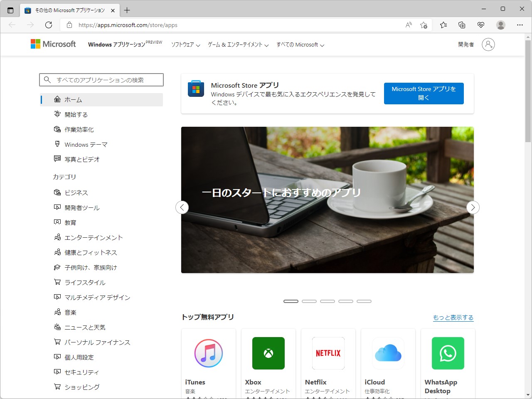Open the ゲーム & エンターテイメント dropdown
Viewport: 532px width, 399px height.
coord(236,45)
